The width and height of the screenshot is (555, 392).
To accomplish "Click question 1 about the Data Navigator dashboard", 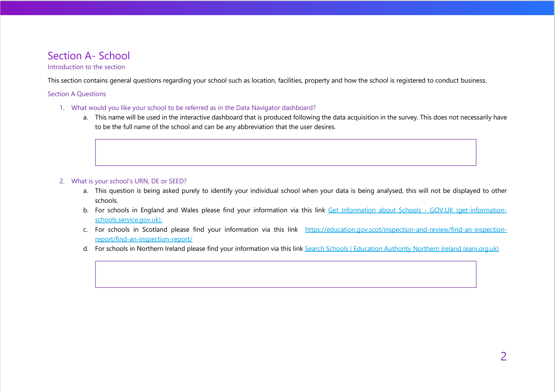I will (194, 108).
